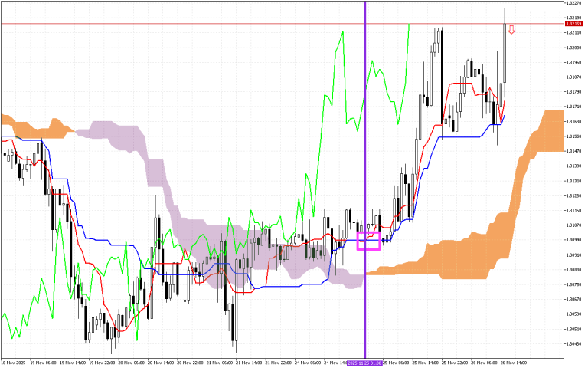Image resolution: width=588 pixels, height=368 pixels.
Task: Click the 1.31710 price axis label
Action: coord(573,107)
